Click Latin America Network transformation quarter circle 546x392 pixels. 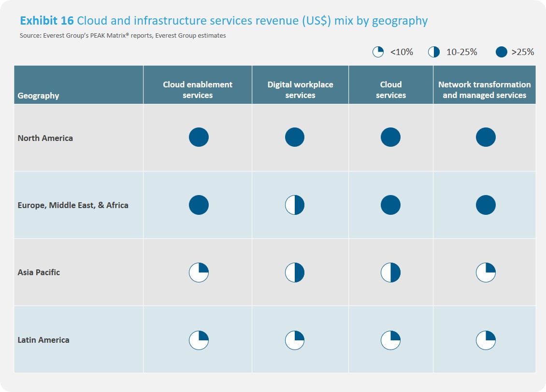[486, 340]
